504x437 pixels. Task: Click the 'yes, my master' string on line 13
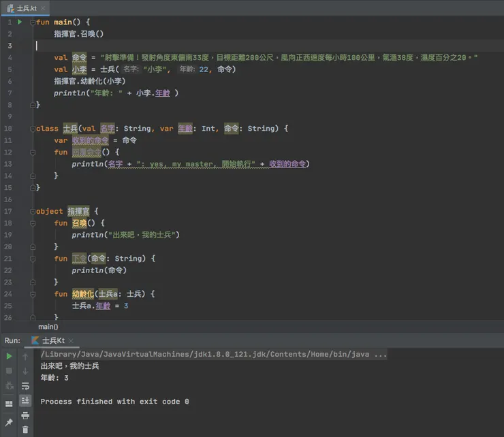(195, 164)
